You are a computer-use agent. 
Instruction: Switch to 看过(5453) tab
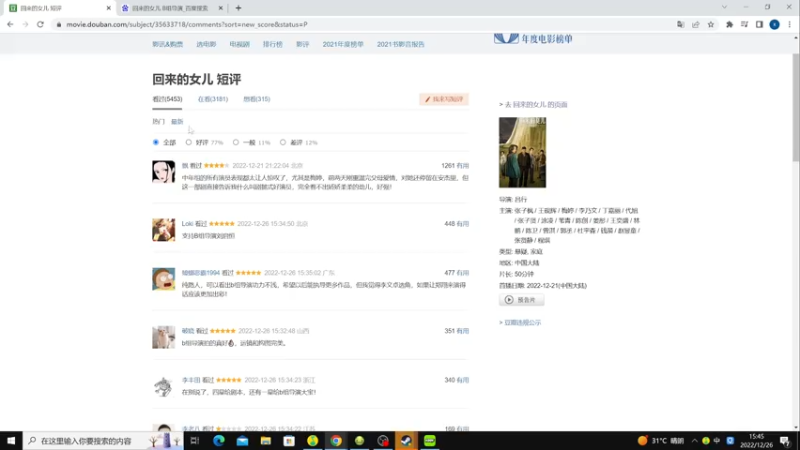(x=167, y=99)
